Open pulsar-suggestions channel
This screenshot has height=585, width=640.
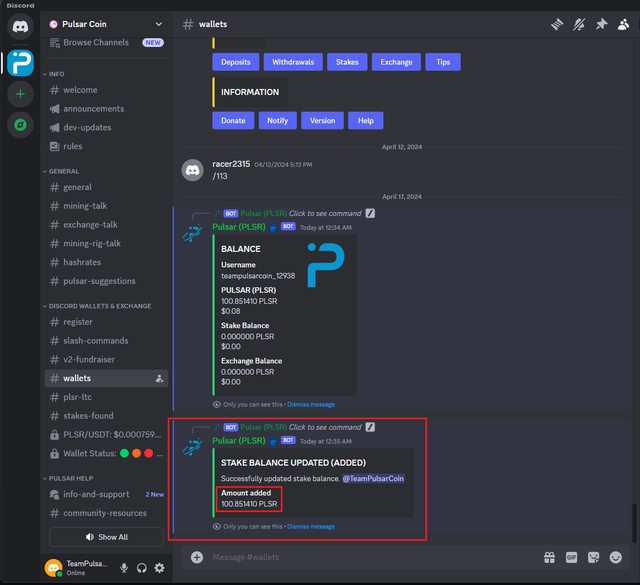(x=106, y=281)
